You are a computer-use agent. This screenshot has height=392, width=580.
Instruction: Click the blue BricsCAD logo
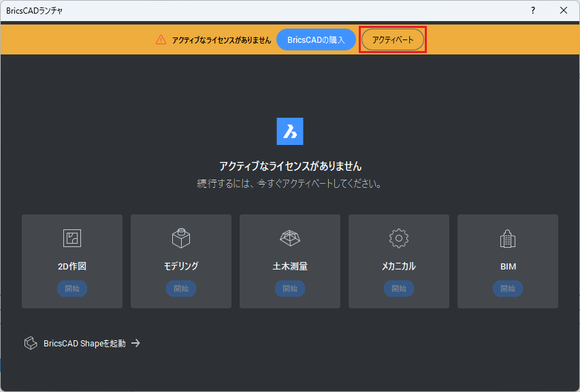[x=290, y=131]
